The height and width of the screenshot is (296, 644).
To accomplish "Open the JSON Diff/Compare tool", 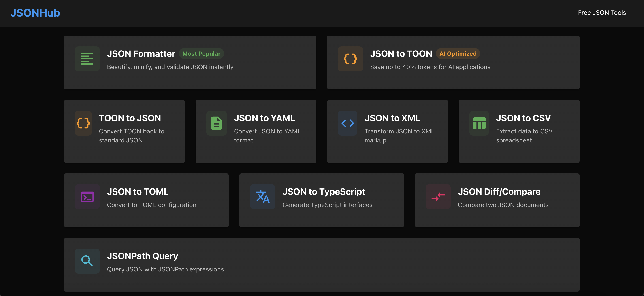I will coord(497,200).
